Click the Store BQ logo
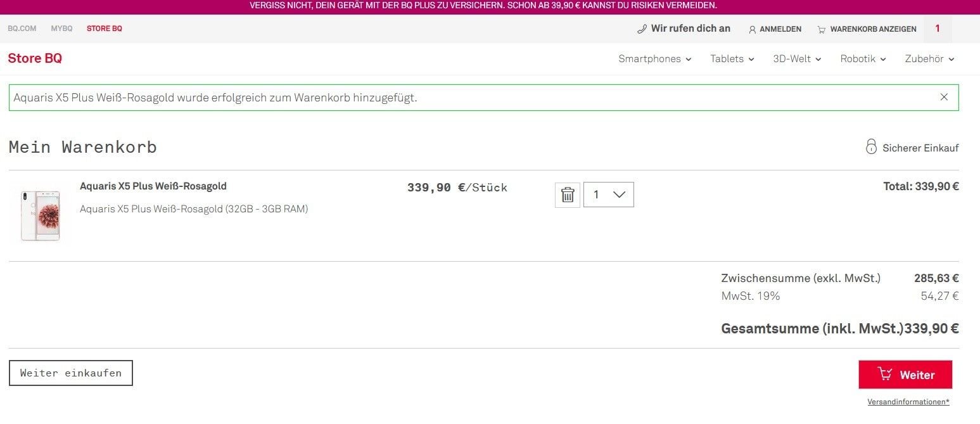Screen dimensions: 980x424 click(x=35, y=58)
